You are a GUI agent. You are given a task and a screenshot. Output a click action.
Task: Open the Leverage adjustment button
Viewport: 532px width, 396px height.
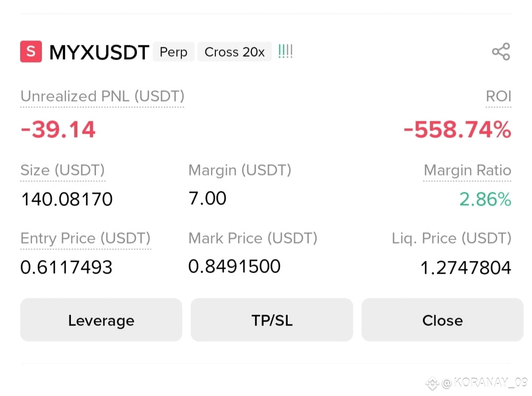[101, 320]
